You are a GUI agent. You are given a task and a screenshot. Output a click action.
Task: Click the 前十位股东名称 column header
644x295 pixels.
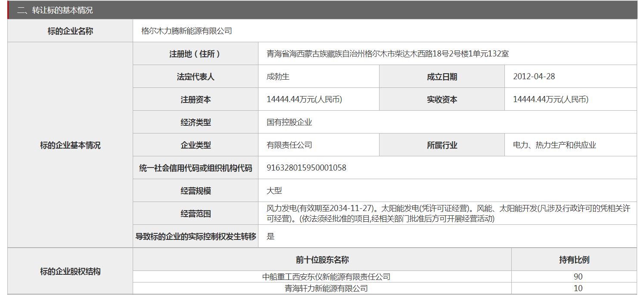pyautogui.click(x=322, y=260)
